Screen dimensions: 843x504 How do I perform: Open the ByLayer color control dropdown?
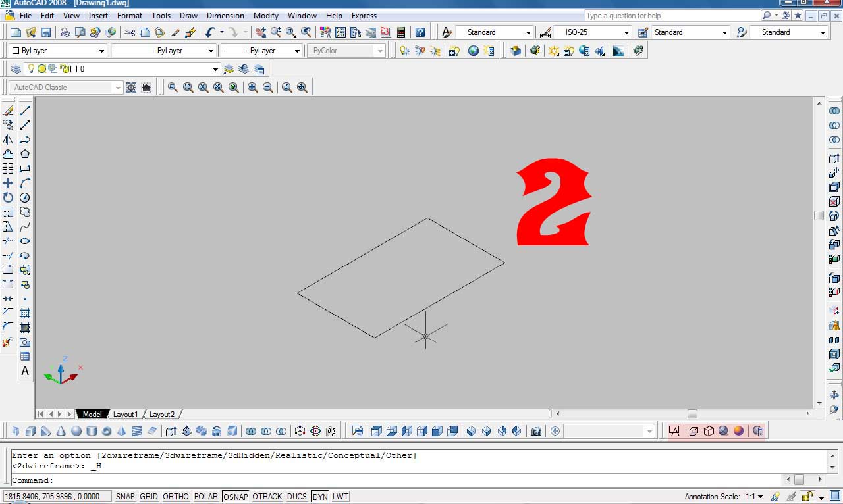101,51
